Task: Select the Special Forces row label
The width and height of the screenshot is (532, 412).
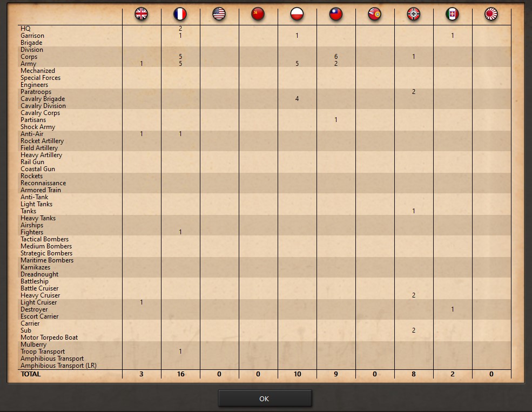Action: 41,78
